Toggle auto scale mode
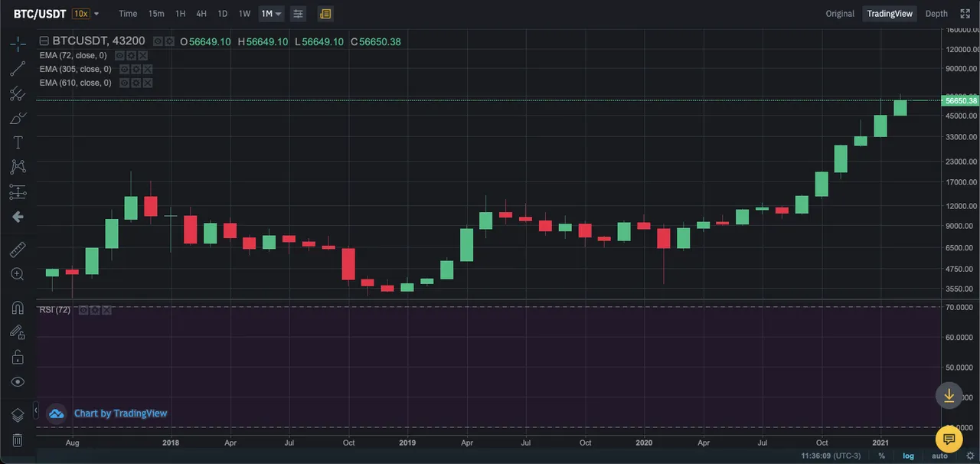 click(x=939, y=456)
